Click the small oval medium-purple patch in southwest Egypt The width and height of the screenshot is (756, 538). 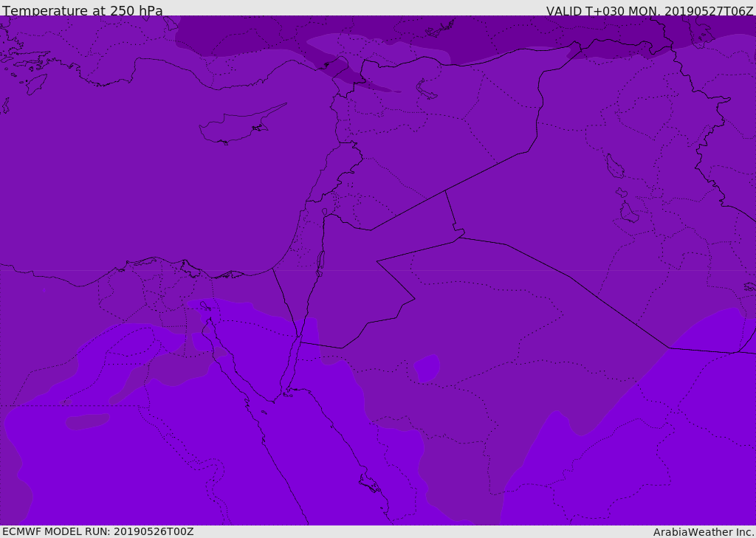point(87,422)
